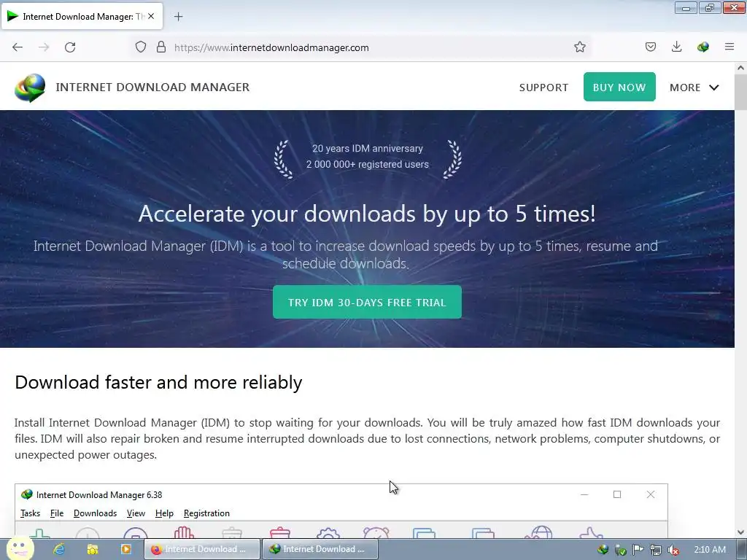
Task: Click the Safely Remove Hardware tray icon
Action: (x=620, y=550)
